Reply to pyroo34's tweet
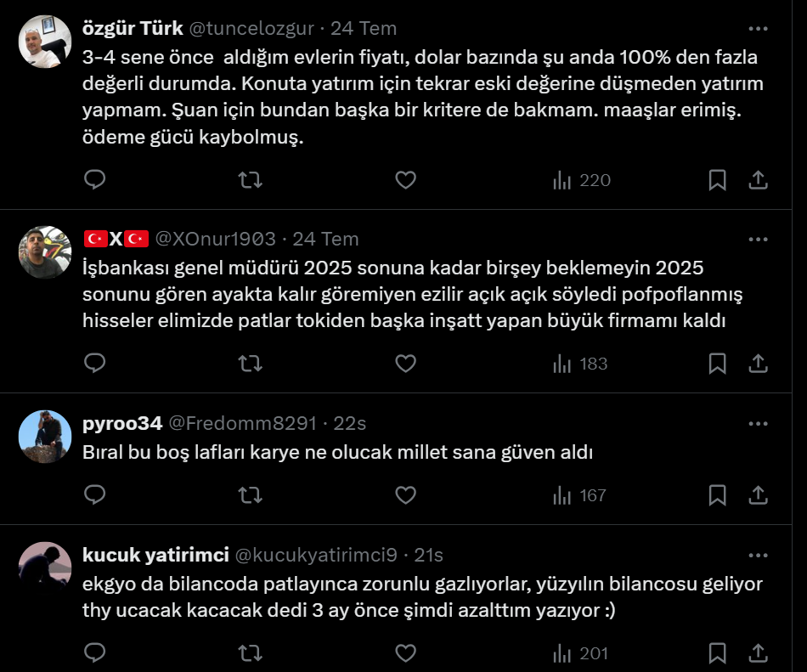The height and width of the screenshot is (672, 807). (x=95, y=494)
